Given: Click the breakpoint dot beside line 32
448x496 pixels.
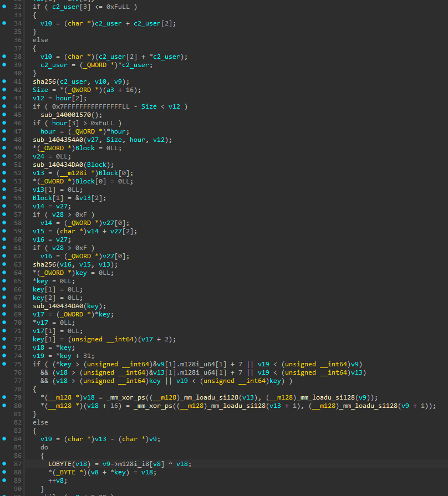Looking at the screenshot, I should [x=5, y=7].
